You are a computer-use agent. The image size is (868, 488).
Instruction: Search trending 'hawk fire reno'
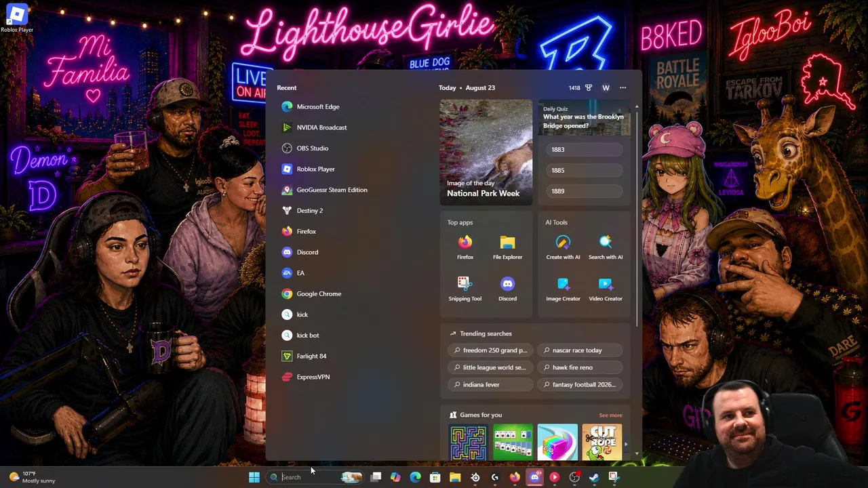pos(580,367)
